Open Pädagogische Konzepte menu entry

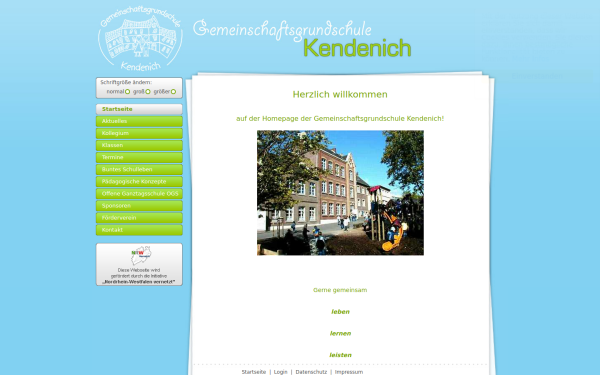tap(139, 181)
